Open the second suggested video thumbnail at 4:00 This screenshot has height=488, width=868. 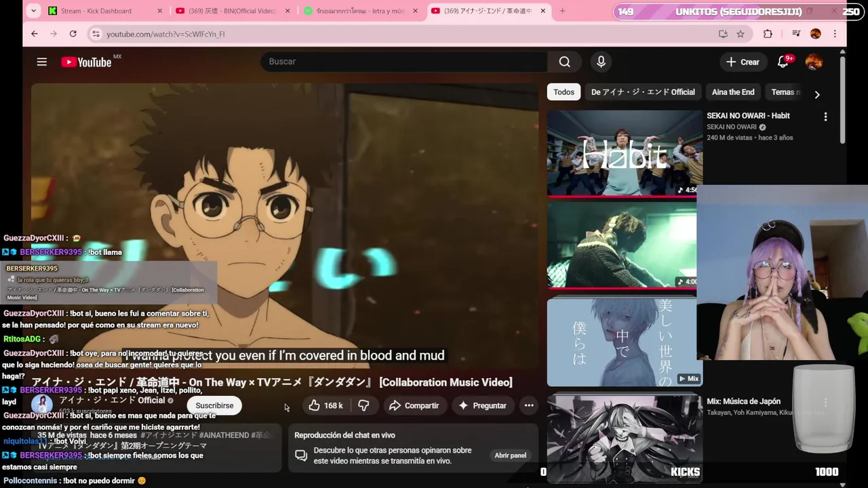click(621, 245)
